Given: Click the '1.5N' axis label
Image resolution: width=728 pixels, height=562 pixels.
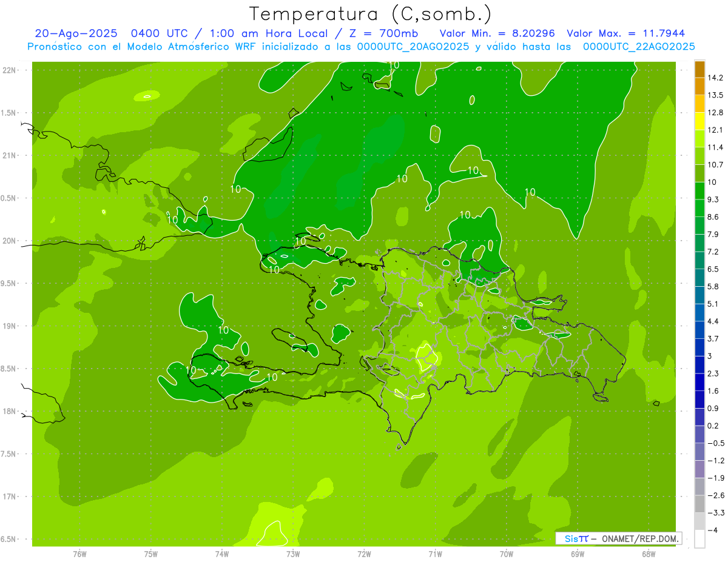Looking at the screenshot, I should pos(9,113).
